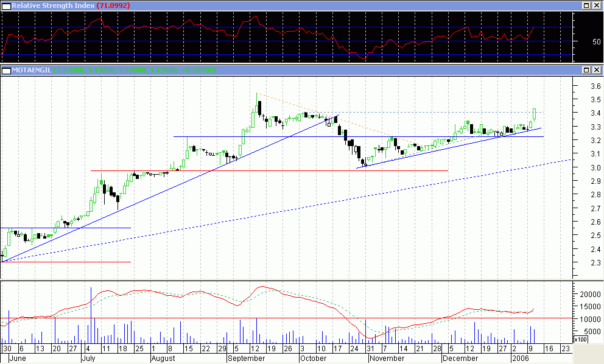Close the Relative Strength Index panel

(596, 5)
